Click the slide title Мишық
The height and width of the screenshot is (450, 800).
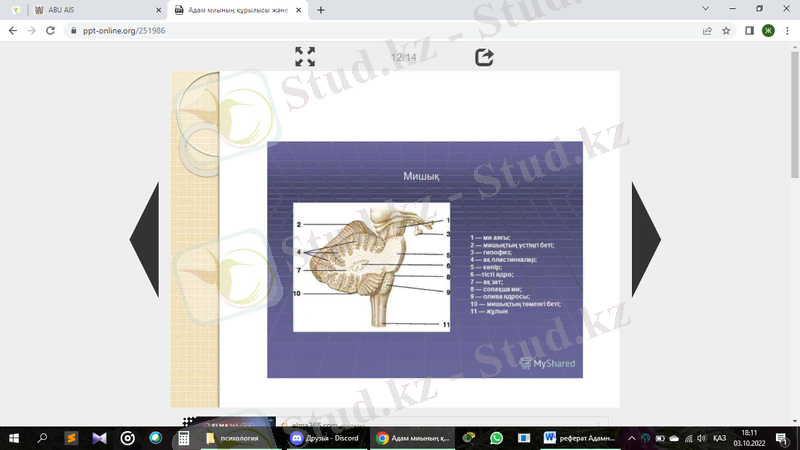coord(421,176)
